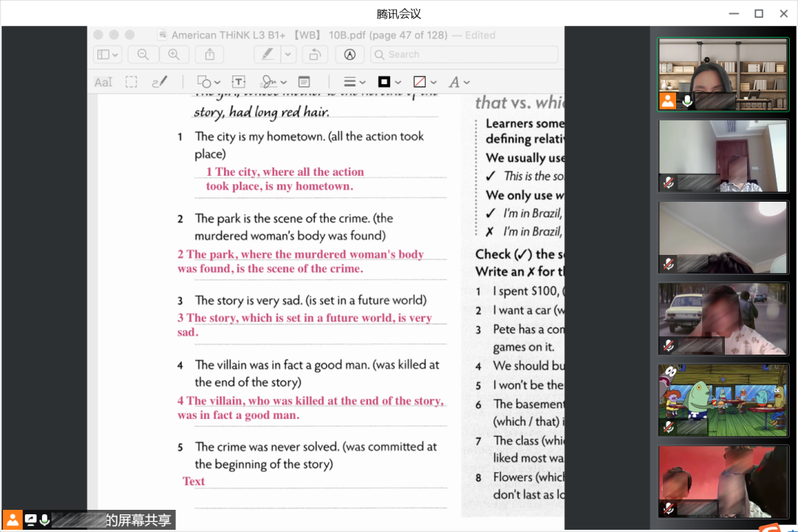Screen dimensions: 798x532
Task: Expand the highlight color dropdown arrow
Action: [x=288, y=55]
